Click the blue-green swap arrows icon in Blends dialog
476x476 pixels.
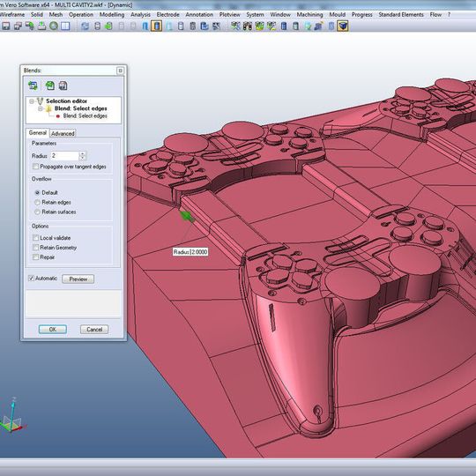coord(33,86)
